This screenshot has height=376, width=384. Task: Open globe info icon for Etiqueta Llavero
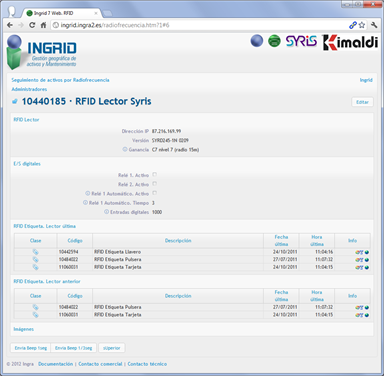pos(367,252)
